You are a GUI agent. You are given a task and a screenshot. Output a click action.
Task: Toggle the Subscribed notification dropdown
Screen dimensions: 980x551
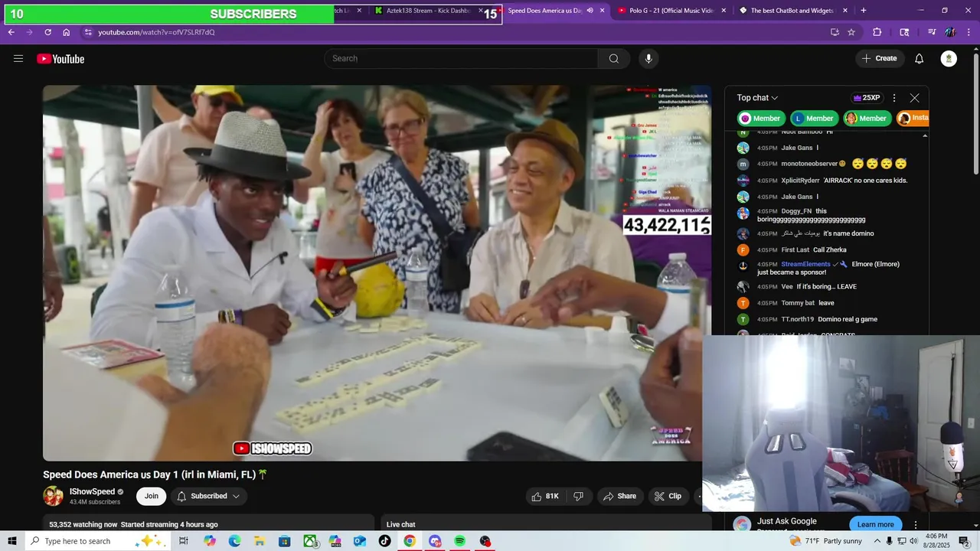[x=208, y=496]
